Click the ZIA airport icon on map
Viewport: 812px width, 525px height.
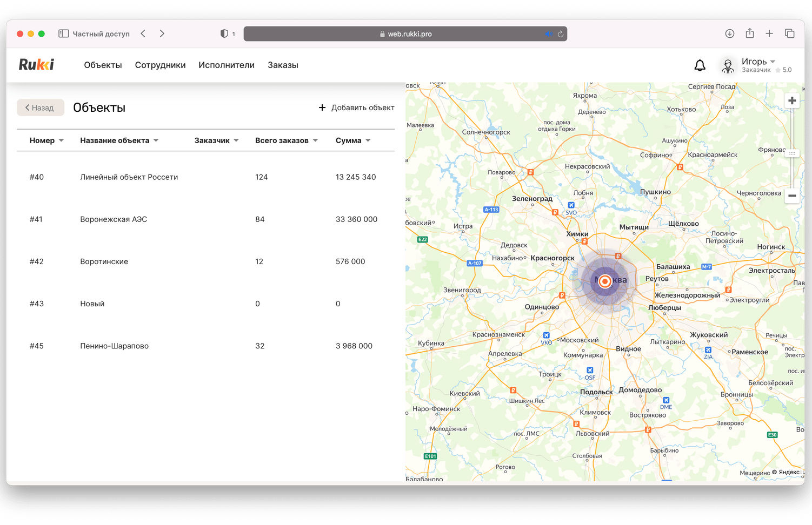coord(708,350)
